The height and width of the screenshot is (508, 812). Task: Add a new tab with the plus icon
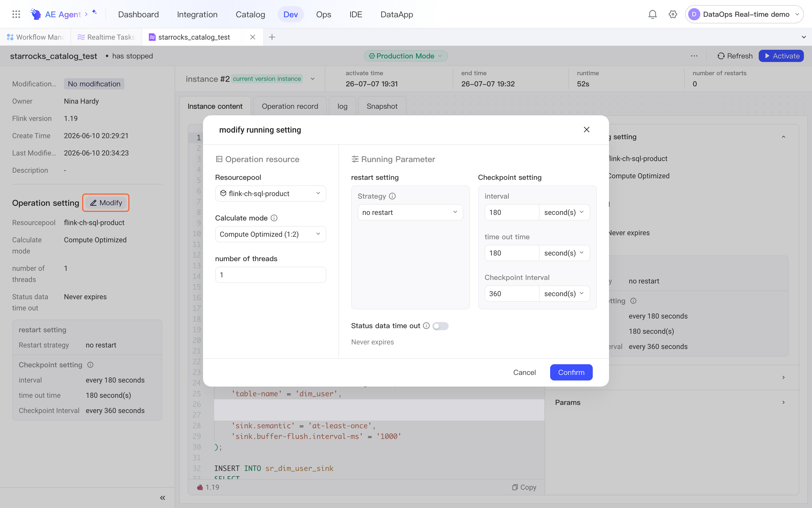click(x=272, y=37)
